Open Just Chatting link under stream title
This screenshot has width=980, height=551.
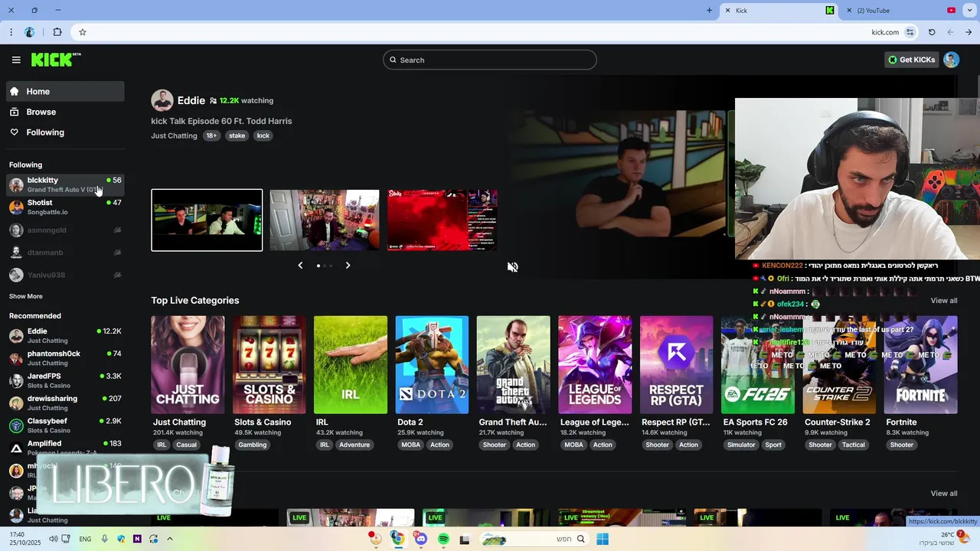pos(174,135)
